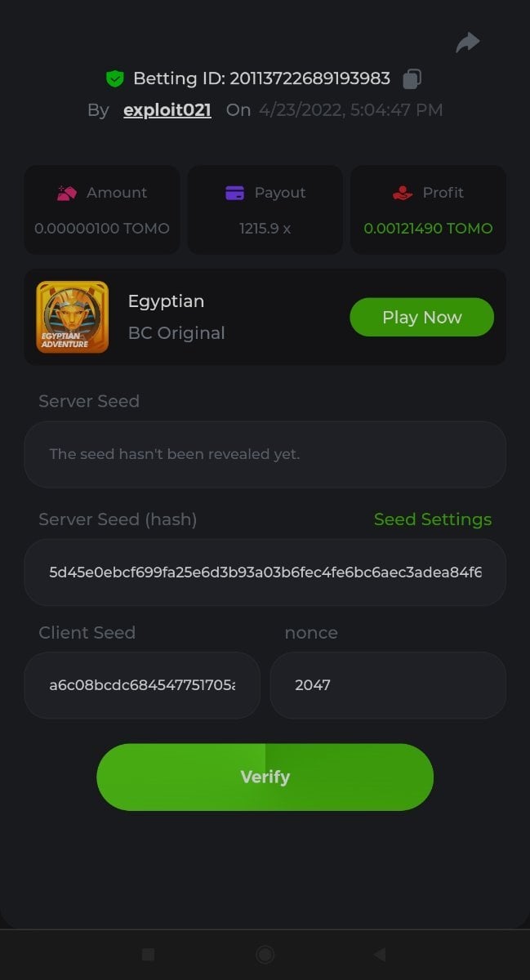Select the nonce input field

(388, 685)
